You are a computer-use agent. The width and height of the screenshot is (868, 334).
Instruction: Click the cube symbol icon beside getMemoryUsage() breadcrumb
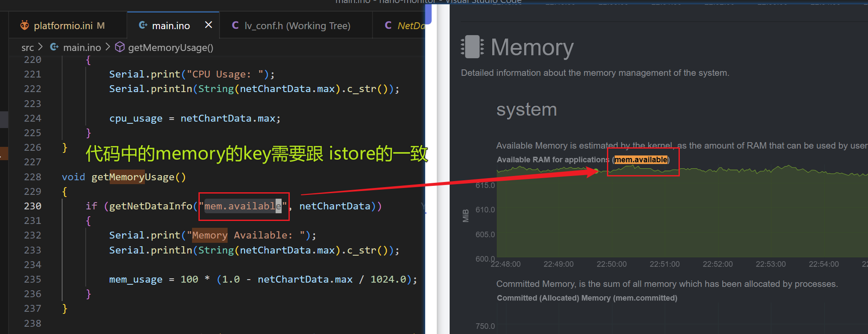(x=120, y=47)
